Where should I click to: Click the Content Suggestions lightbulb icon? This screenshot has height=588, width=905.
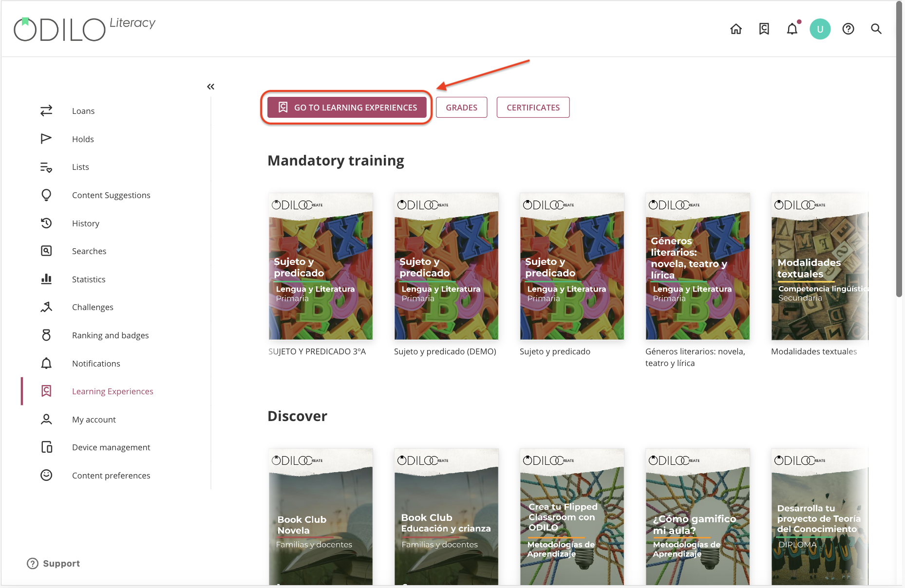[46, 195]
